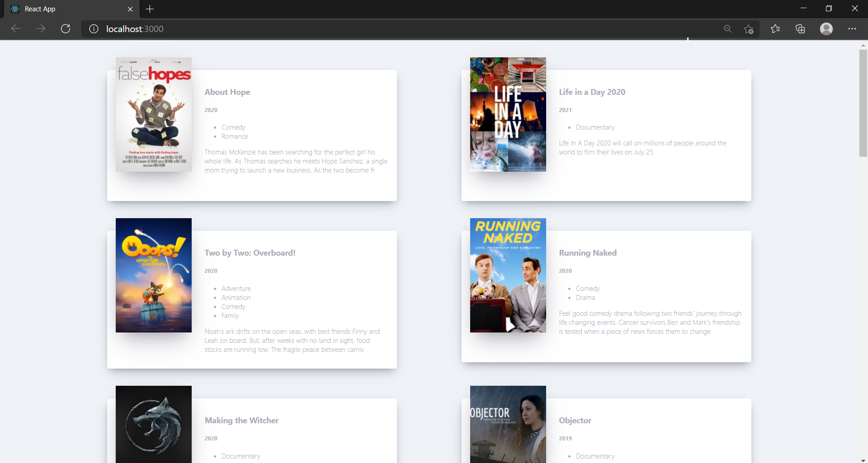Click the scrollbar down arrow

click(863, 460)
